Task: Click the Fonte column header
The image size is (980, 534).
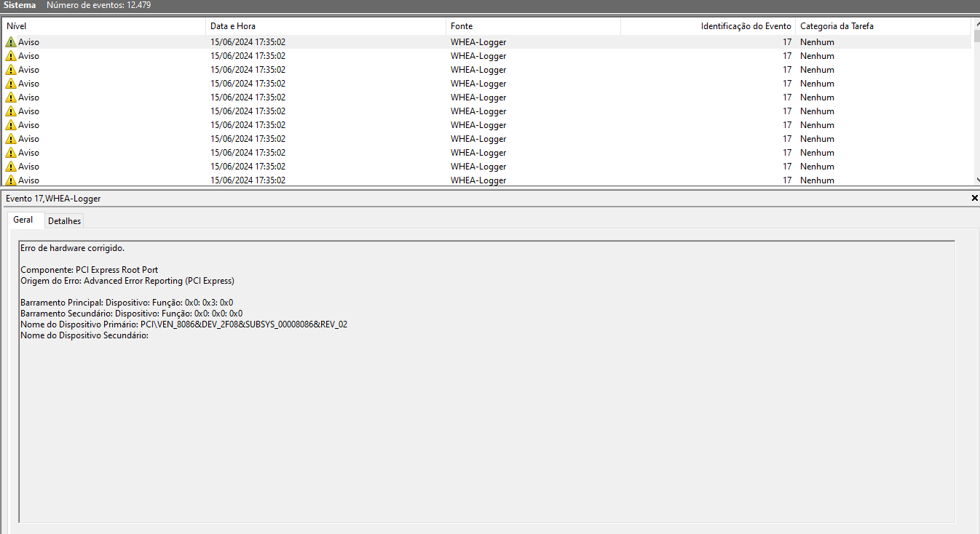Action: [x=533, y=26]
